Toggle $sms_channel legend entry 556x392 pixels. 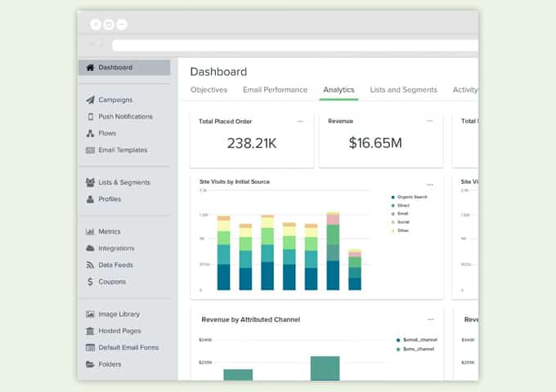coord(415,350)
